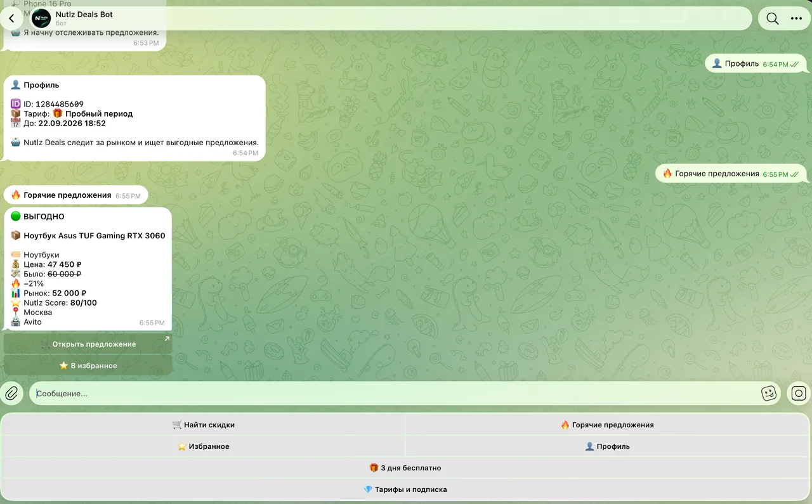The height and width of the screenshot is (504, 812).
Task: Select the Найти скидки keyboard button
Action: click(x=203, y=425)
